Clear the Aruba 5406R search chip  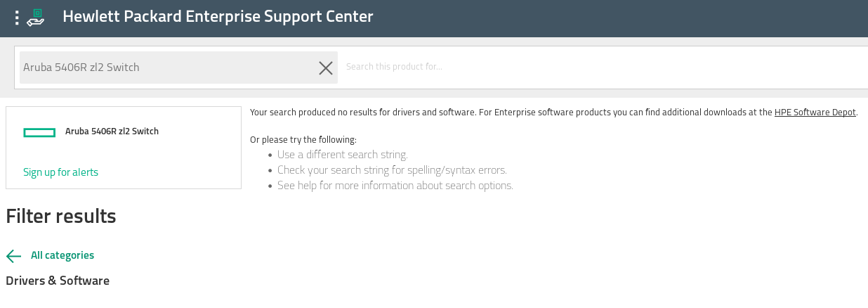click(326, 68)
